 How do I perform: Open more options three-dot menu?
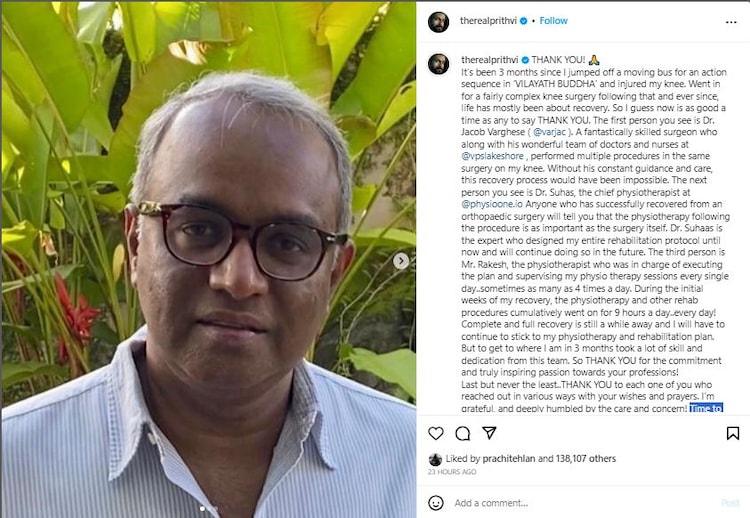pos(731,22)
